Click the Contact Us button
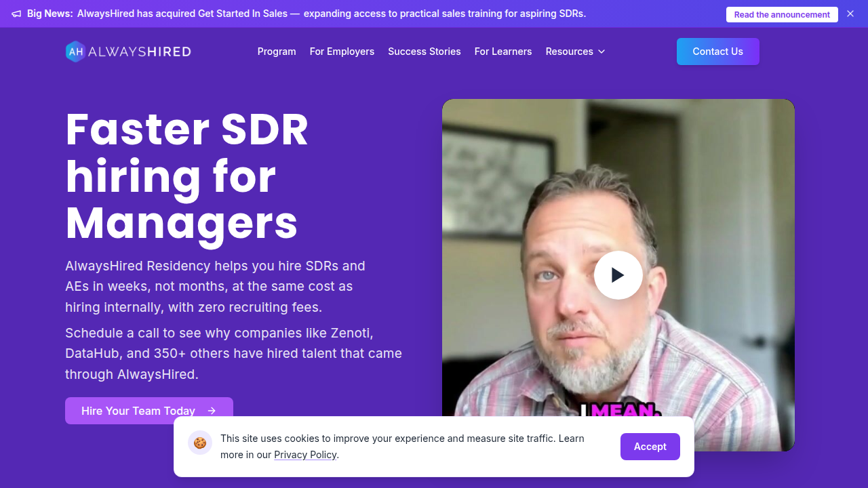Image resolution: width=868 pixels, height=488 pixels. click(718, 52)
